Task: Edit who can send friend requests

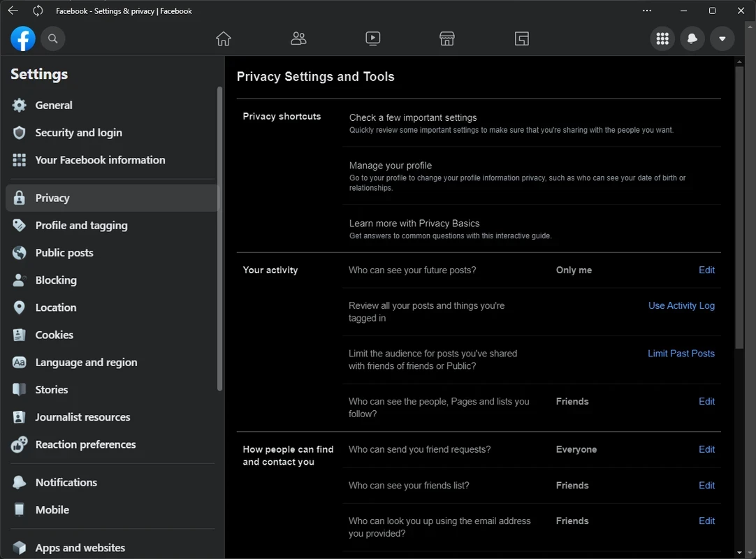Action: click(706, 450)
